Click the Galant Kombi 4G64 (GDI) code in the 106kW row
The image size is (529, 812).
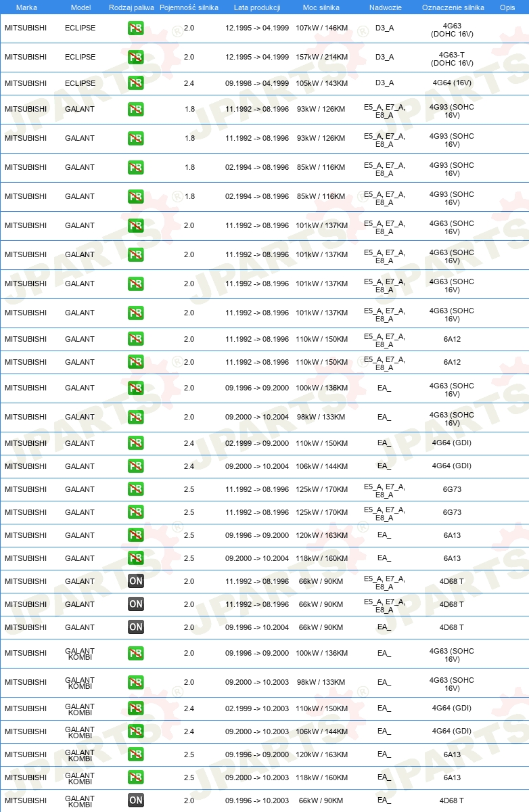click(452, 731)
